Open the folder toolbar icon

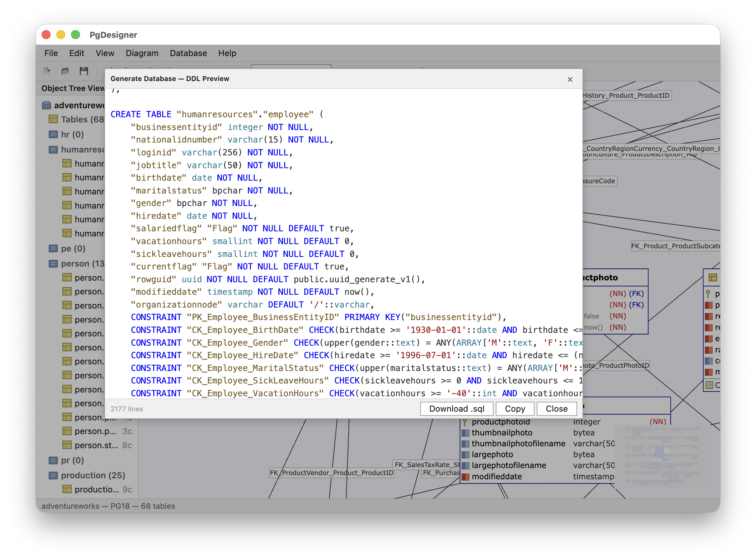65,71
